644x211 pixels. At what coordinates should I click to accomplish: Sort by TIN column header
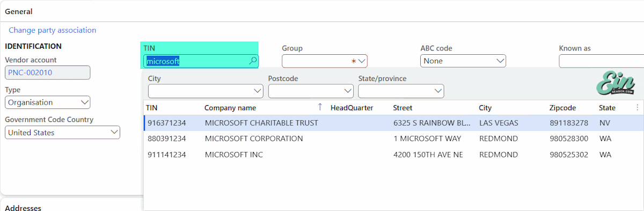[x=152, y=108]
